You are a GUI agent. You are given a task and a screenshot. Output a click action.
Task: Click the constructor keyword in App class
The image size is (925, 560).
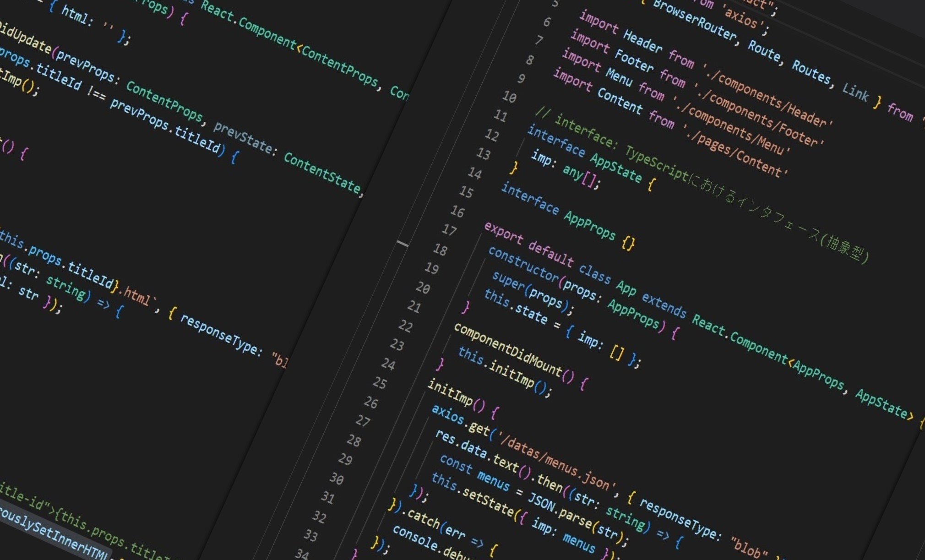click(523, 264)
